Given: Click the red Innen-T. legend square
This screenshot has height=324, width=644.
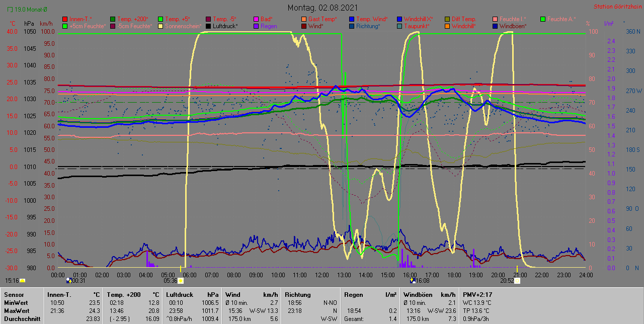Looking at the screenshot, I should click(64, 19).
